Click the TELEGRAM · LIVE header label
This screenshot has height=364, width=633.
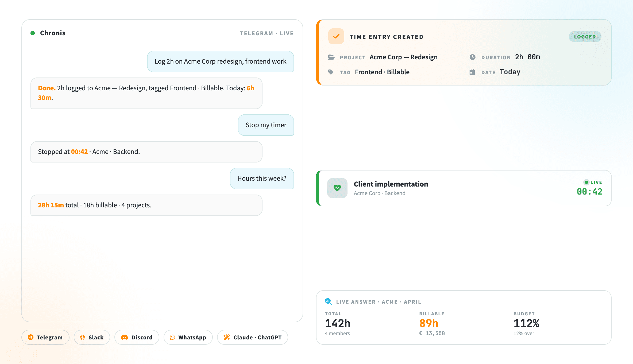point(267,33)
